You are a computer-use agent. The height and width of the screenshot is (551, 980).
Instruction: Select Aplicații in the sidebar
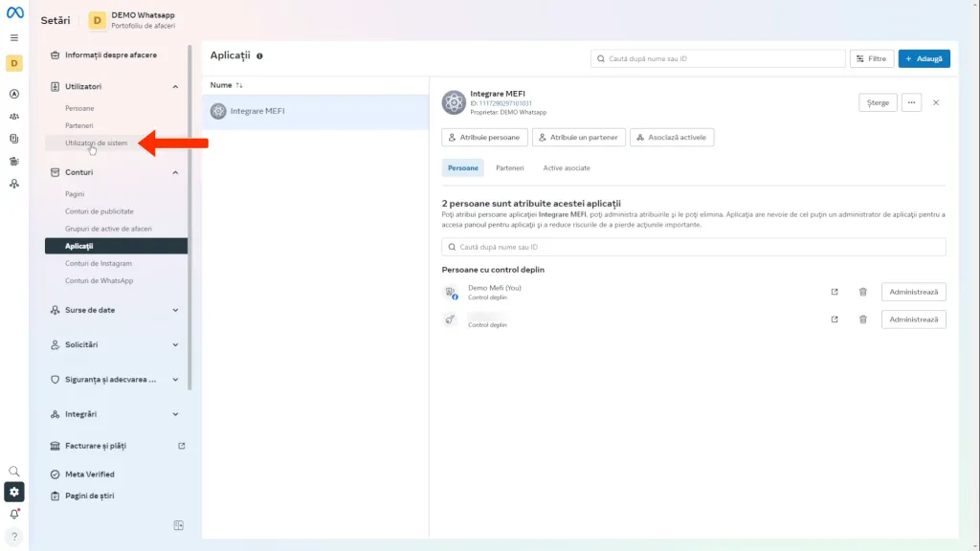pyautogui.click(x=116, y=246)
